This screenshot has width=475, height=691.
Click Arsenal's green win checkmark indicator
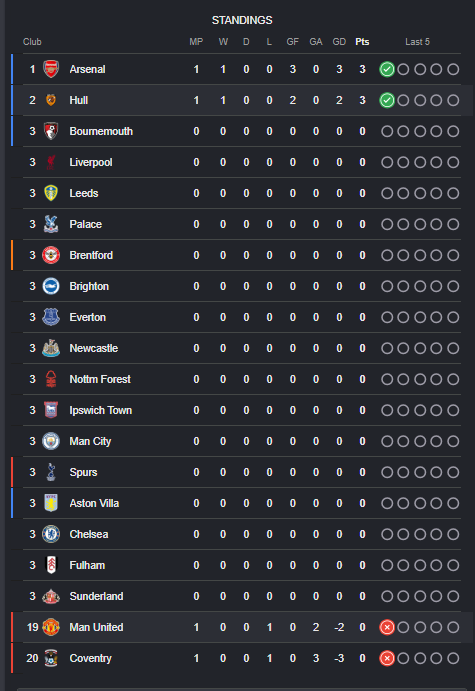387,69
